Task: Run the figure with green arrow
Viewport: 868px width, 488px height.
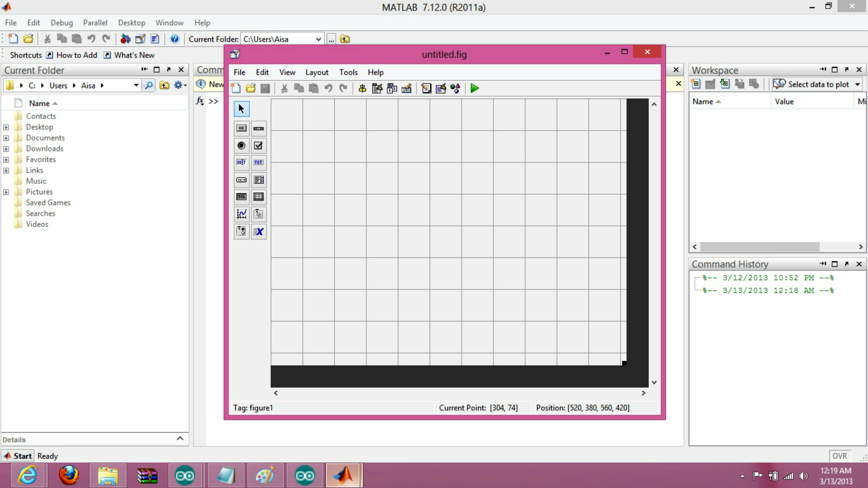Action: point(474,88)
